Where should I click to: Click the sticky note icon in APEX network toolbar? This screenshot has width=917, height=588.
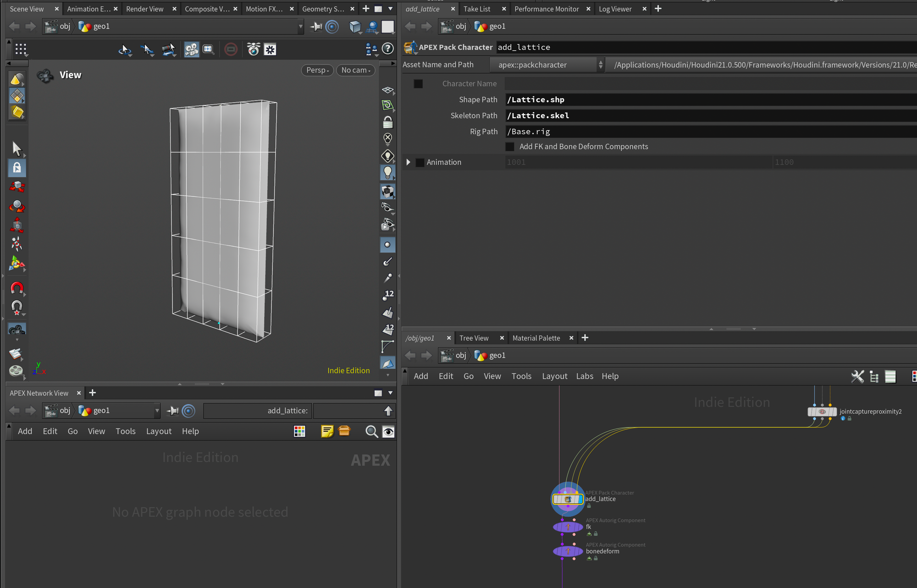pyautogui.click(x=327, y=431)
